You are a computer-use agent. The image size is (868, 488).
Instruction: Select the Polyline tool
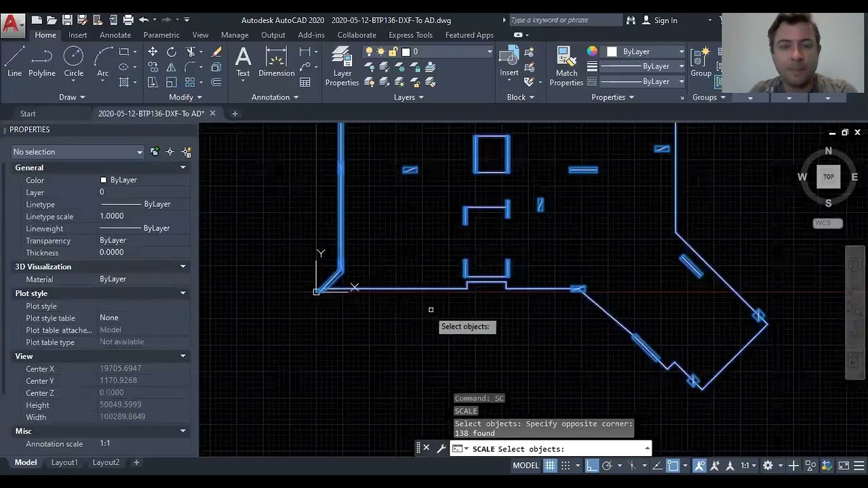pyautogui.click(x=42, y=62)
